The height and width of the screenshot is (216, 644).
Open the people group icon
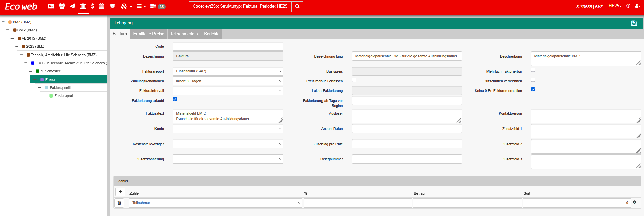click(x=62, y=6)
